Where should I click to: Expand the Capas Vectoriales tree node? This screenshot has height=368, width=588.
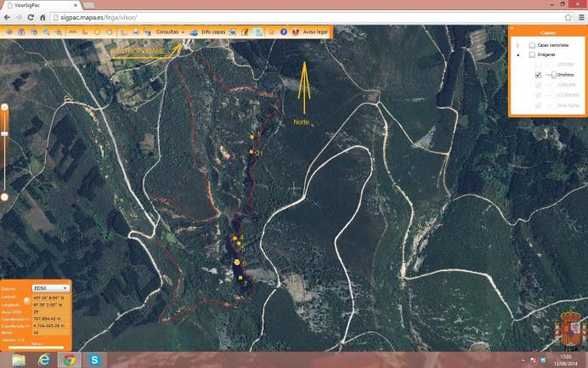[x=518, y=45]
